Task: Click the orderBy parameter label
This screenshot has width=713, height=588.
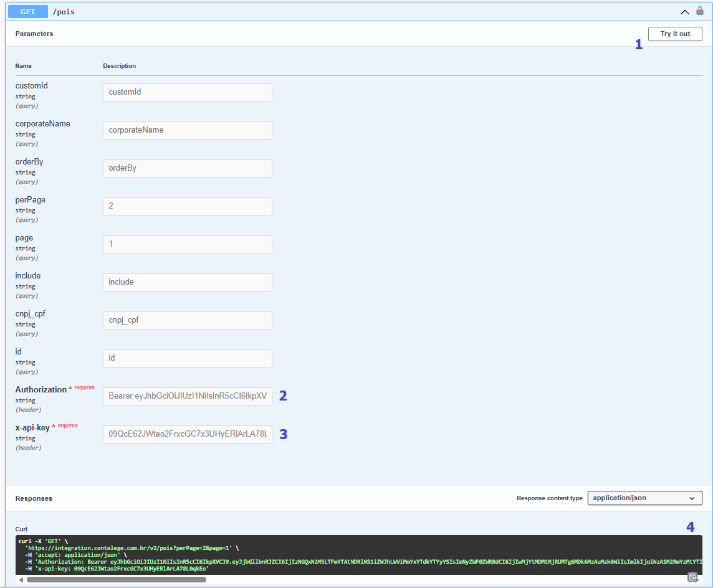Action: (29, 162)
